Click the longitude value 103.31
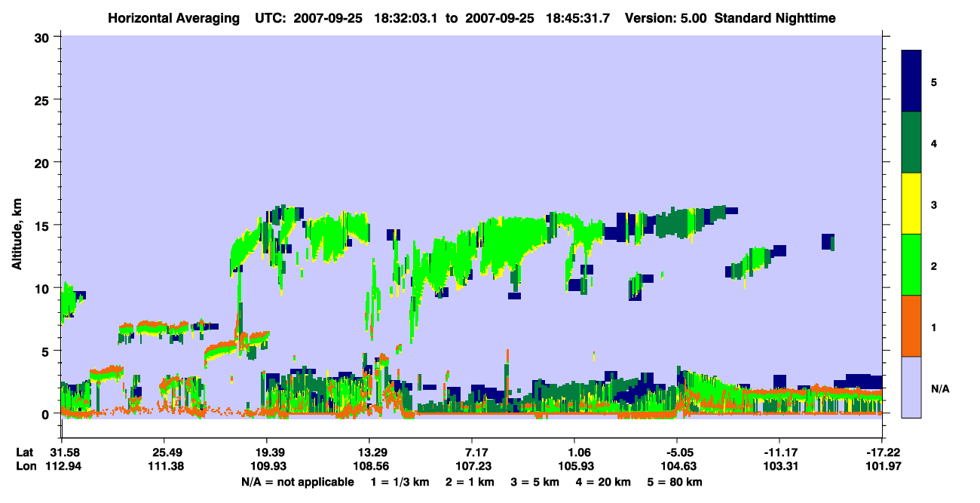This screenshot has height=503, width=980. tap(779, 466)
